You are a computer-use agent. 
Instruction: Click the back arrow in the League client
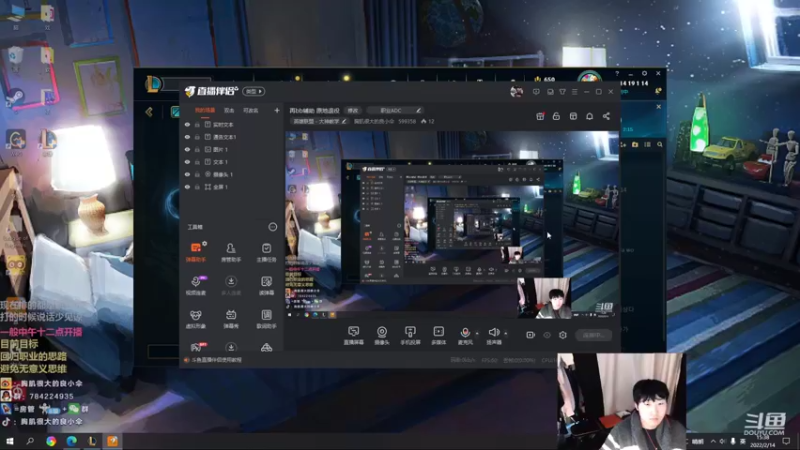(149, 112)
